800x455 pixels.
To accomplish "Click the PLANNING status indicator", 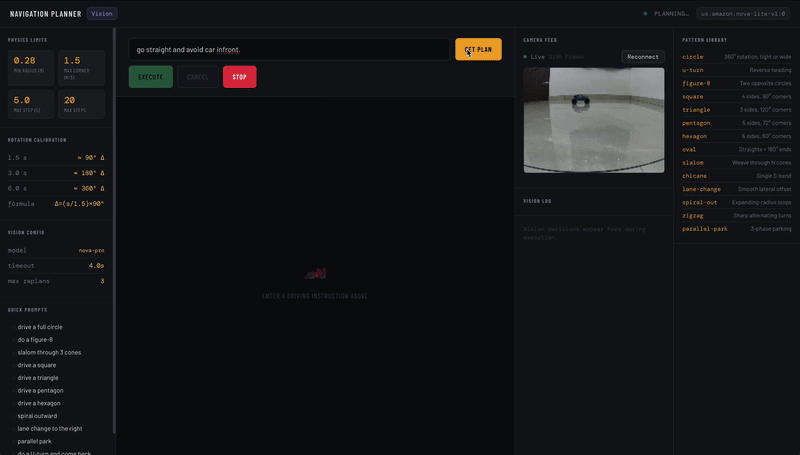I will pos(667,14).
